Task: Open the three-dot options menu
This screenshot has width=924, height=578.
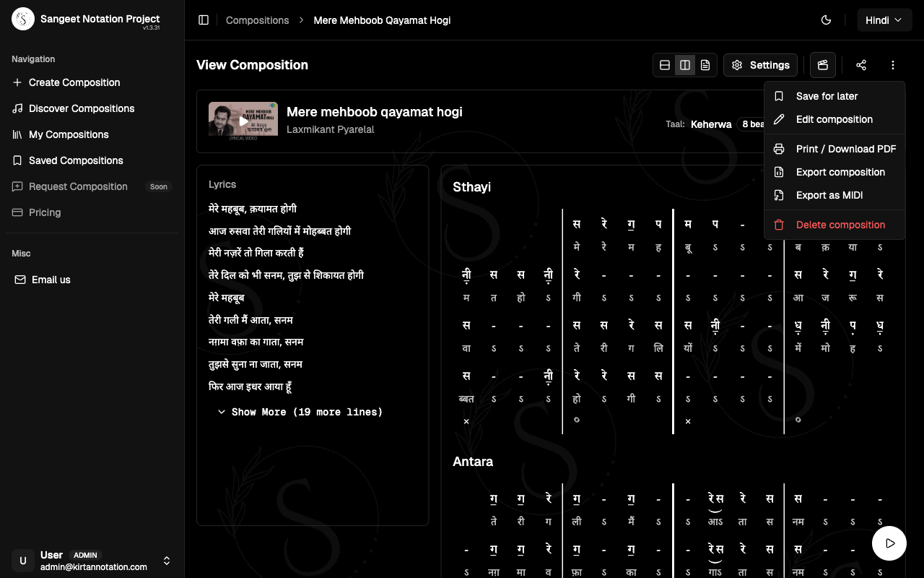Action: pos(893,65)
